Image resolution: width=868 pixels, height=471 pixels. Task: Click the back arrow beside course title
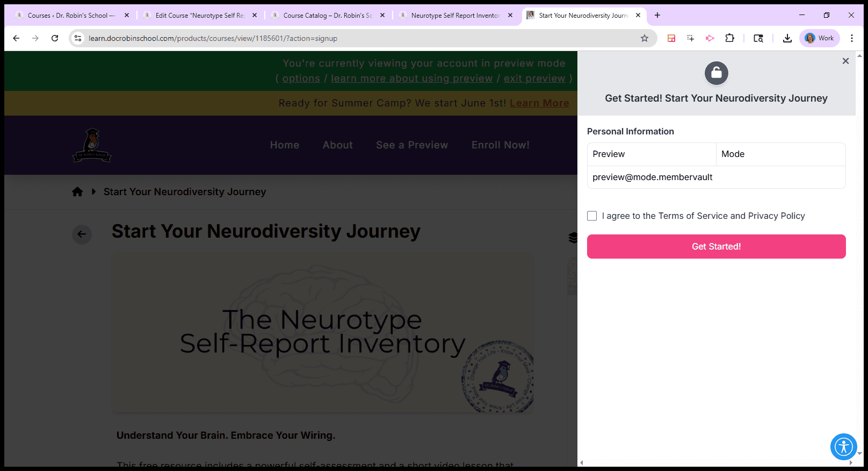(82, 234)
